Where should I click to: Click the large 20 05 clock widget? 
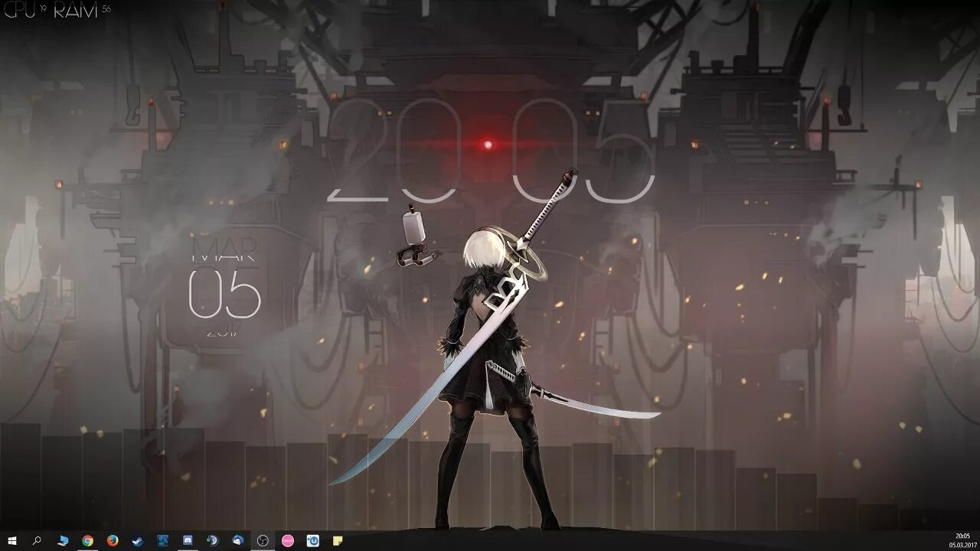click(491, 152)
